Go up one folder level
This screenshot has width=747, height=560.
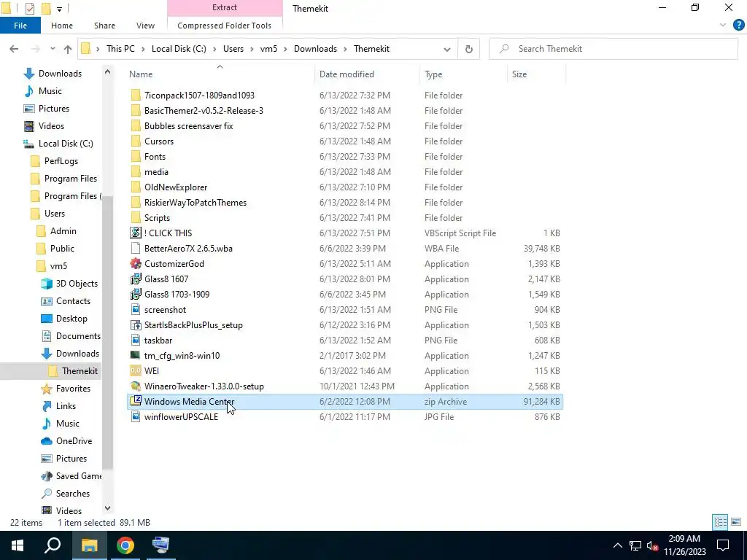pos(68,49)
